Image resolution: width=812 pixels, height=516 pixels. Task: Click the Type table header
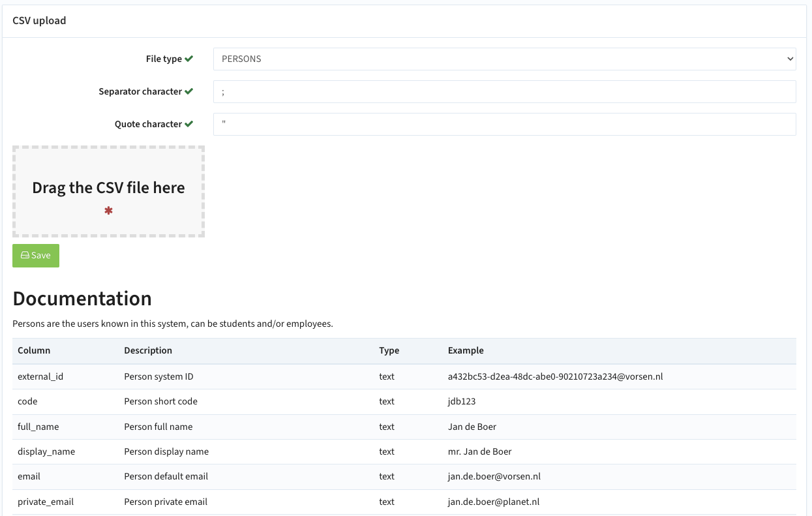tap(389, 350)
